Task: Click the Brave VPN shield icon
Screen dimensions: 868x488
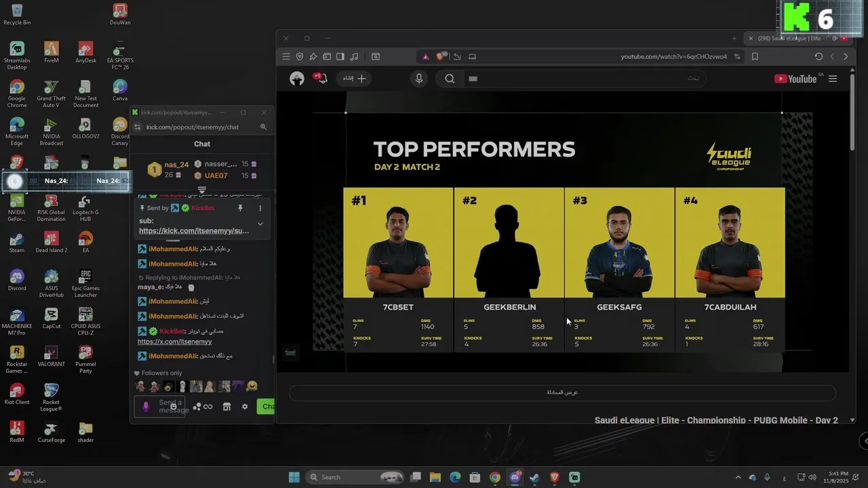Action: point(300,57)
